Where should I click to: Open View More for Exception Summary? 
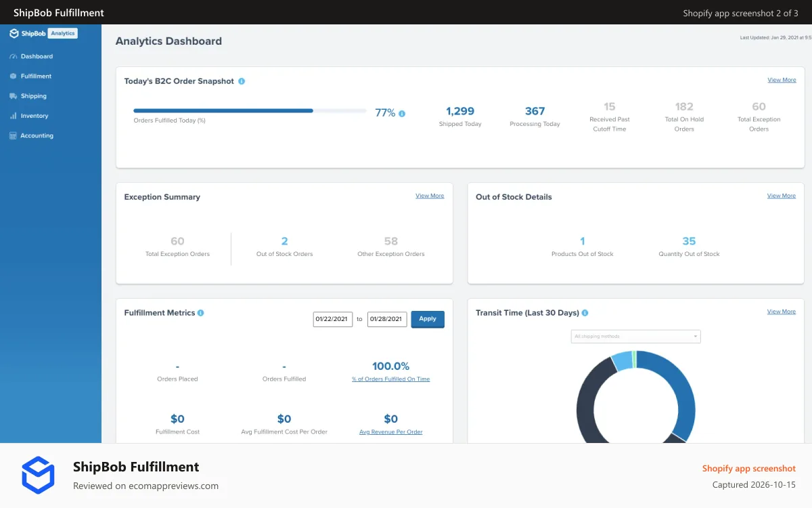pyautogui.click(x=430, y=196)
